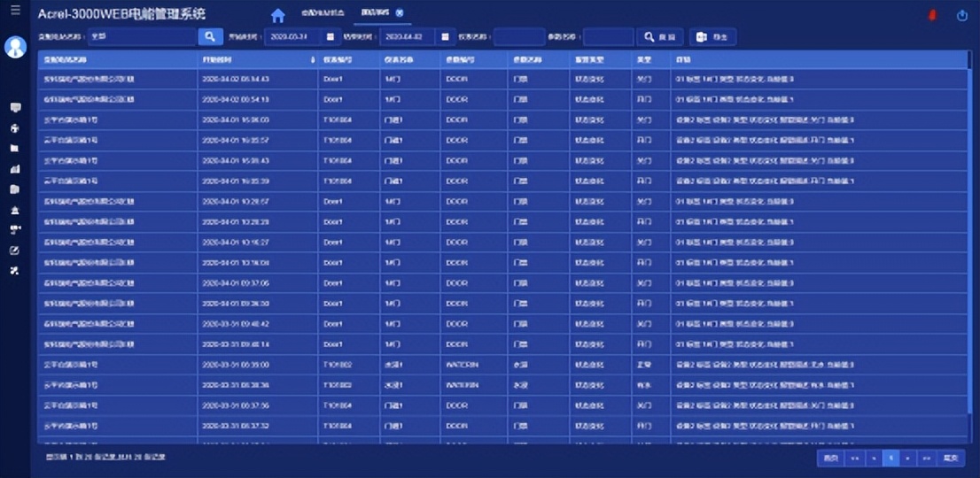
Task: Close the active event record tab
Action: [400, 13]
